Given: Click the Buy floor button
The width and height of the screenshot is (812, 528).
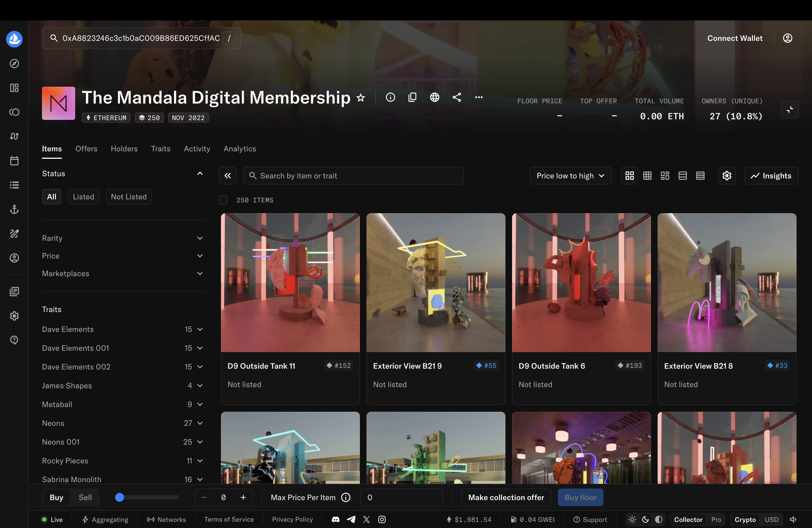Looking at the screenshot, I should point(580,497).
